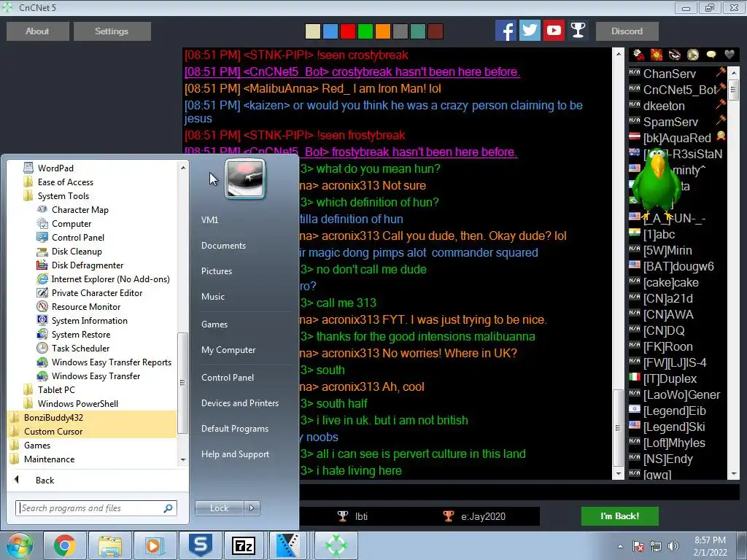The width and height of the screenshot is (747, 560).
Task: Click the Discord button
Action: click(627, 31)
